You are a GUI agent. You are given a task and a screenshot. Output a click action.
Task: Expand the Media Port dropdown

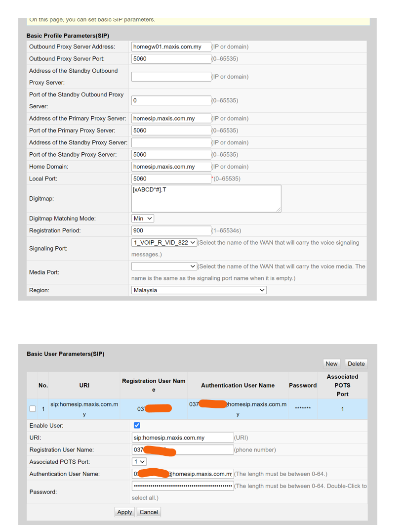coord(164,266)
